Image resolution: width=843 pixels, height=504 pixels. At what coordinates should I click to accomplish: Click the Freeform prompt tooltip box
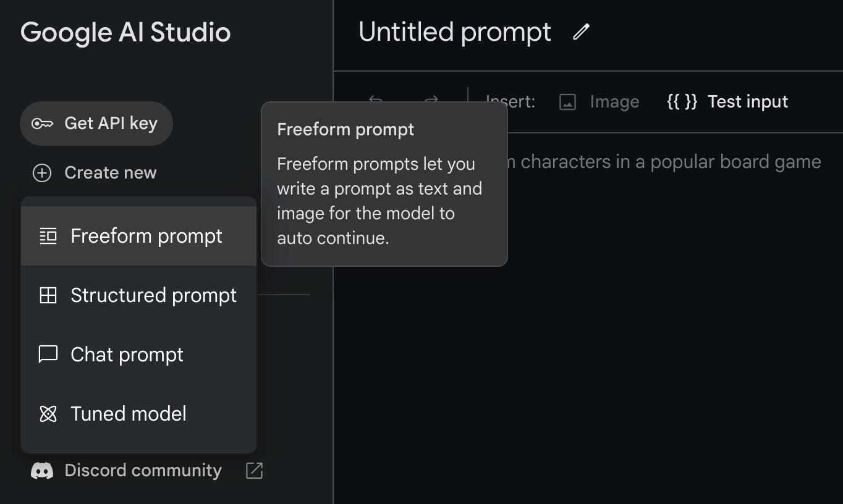[384, 184]
